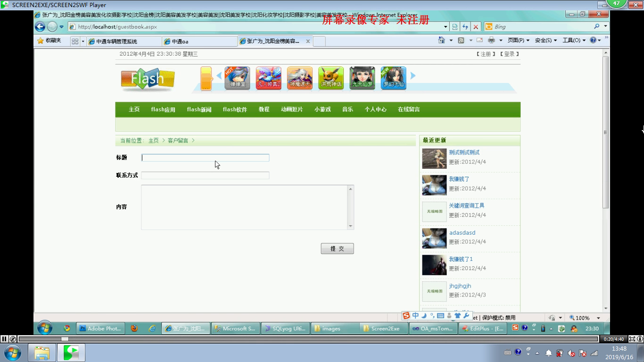Click the 梦幻飞仙 game icon
The height and width of the screenshot is (362, 644).
[x=393, y=78]
